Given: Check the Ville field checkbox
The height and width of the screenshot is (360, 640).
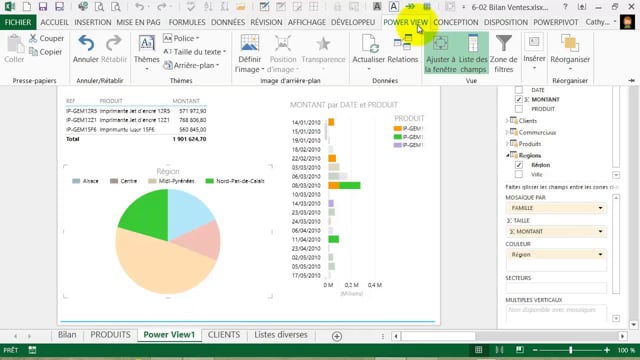Looking at the screenshot, I should point(519,174).
